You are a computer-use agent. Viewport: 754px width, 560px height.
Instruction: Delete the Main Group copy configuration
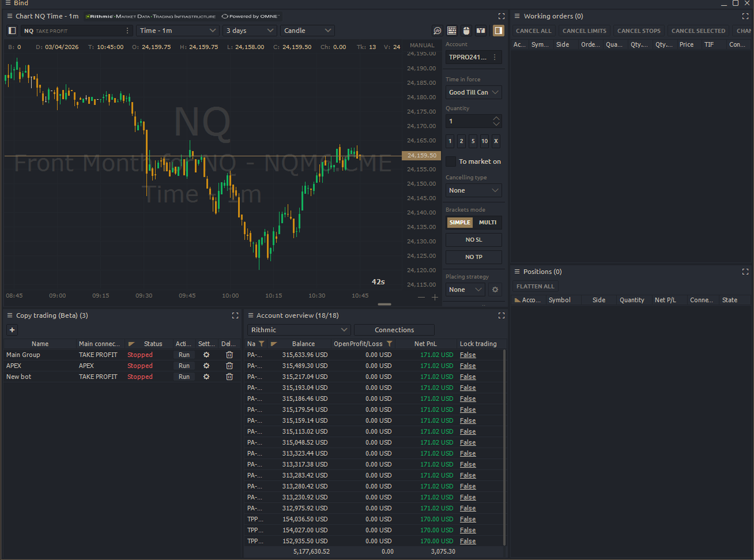229,355
